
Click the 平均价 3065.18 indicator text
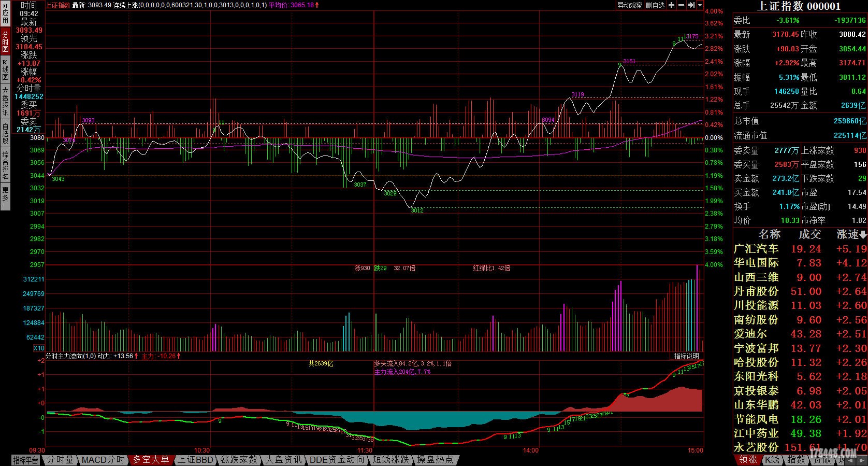pos(294,5)
